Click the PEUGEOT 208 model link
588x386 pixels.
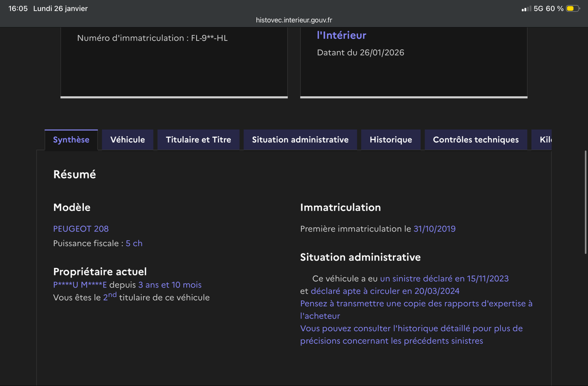(81, 229)
